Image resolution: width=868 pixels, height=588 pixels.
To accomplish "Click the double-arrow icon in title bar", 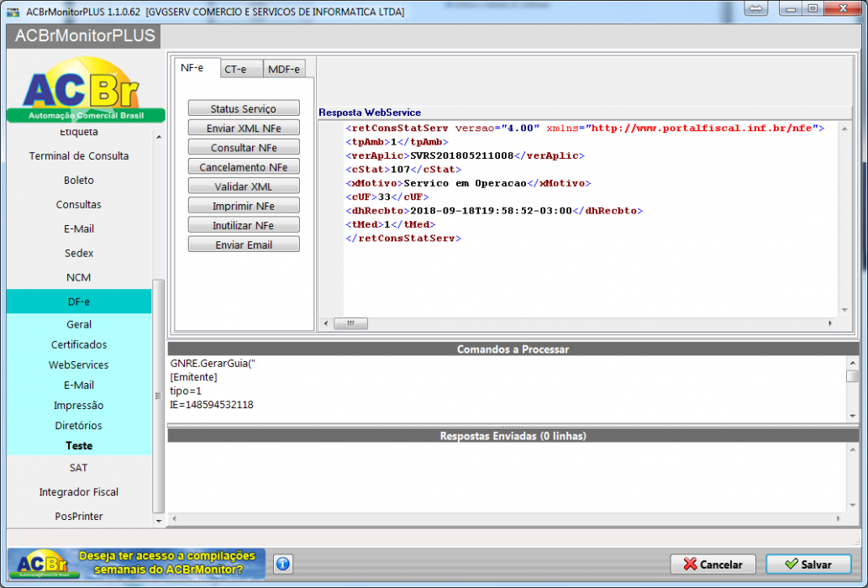I will point(755,9).
